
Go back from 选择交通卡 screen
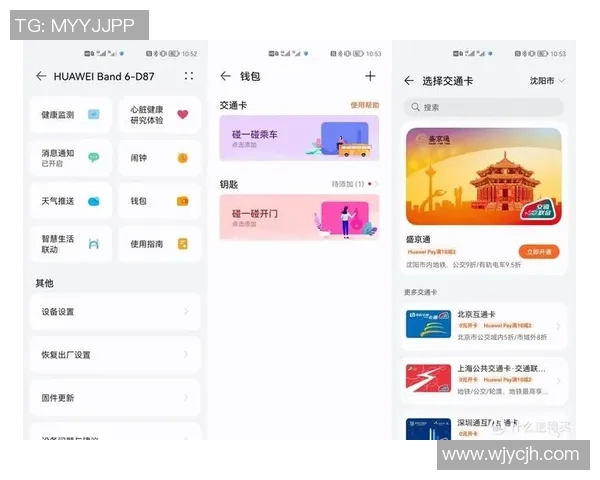(409, 81)
